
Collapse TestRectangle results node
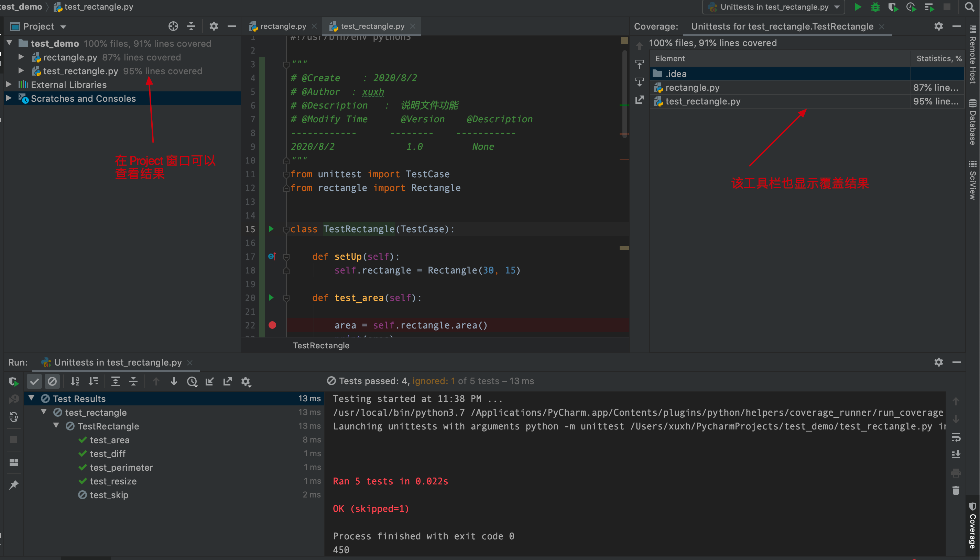57,426
